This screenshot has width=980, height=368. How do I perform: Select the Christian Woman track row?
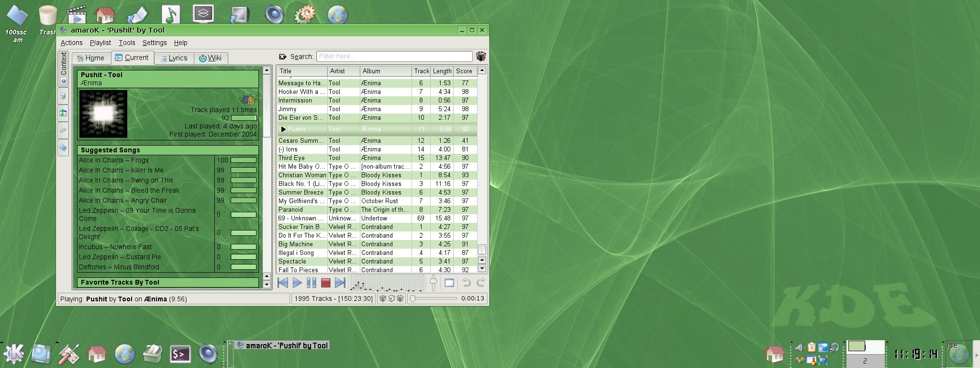377,175
